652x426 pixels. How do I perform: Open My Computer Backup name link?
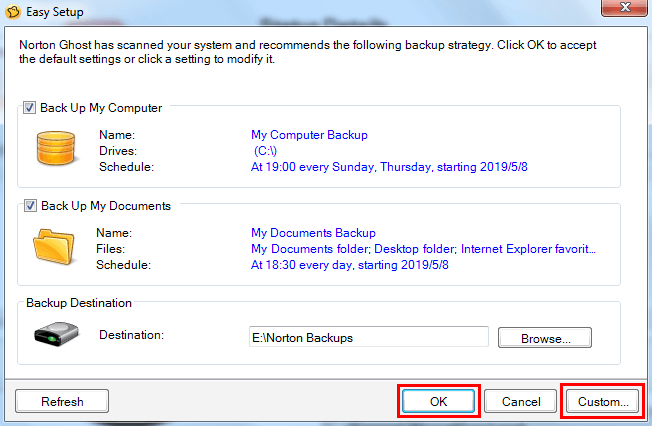point(309,134)
